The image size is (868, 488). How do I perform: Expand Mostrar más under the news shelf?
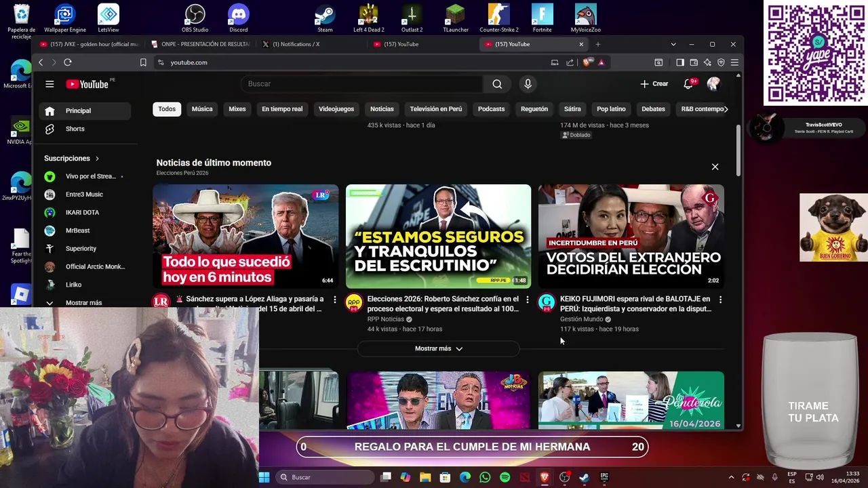coord(438,348)
